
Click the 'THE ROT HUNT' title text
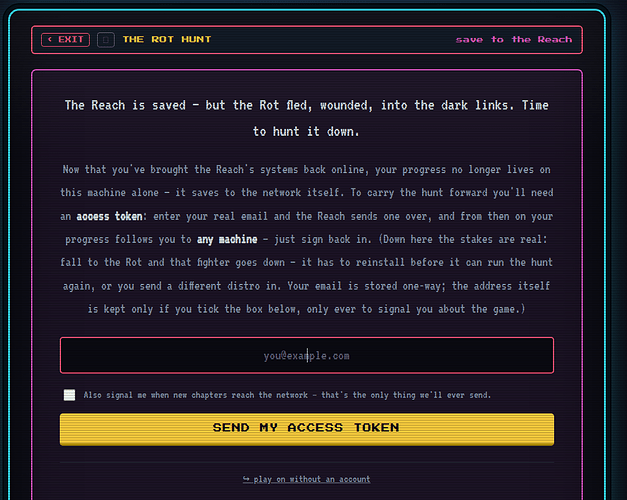point(167,39)
